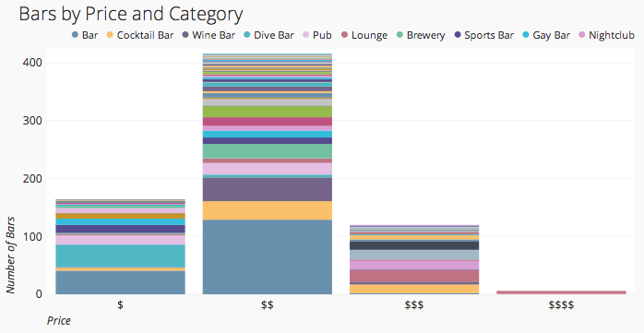The height and width of the screenshot is (333, 644).
Task: Click the $$$ x-axis label
Action: (414, 305)
